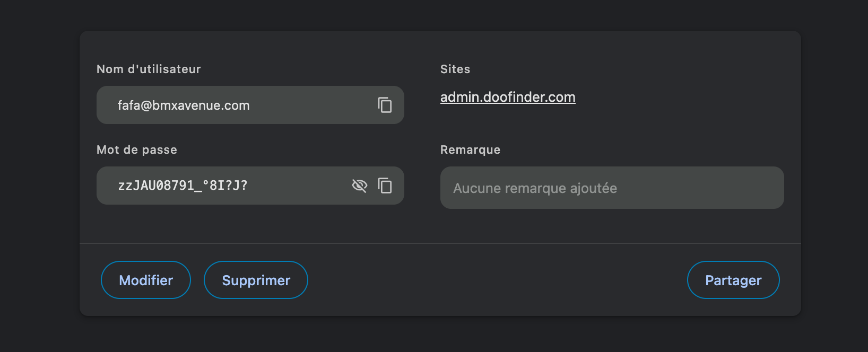The height and width of the screenshot is (352, 868).
Task: Copy the username with its copy icon
Action: pyautogui.click(x=385, y=105)
